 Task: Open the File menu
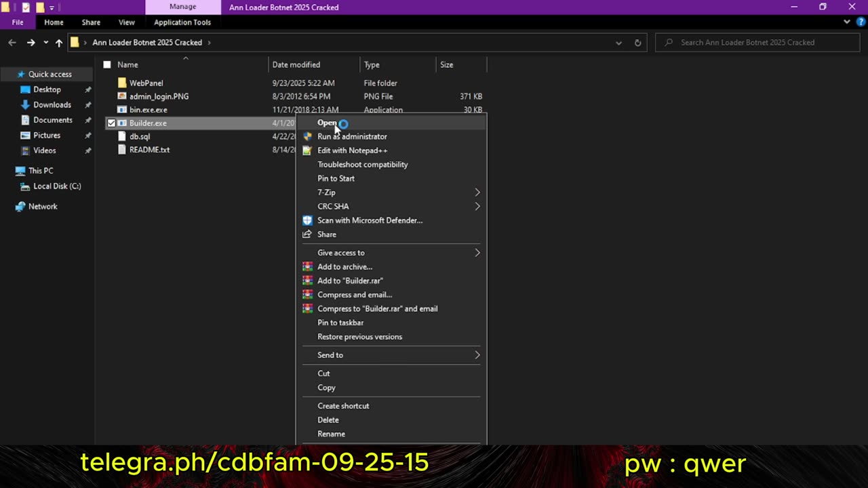[18, 22]
